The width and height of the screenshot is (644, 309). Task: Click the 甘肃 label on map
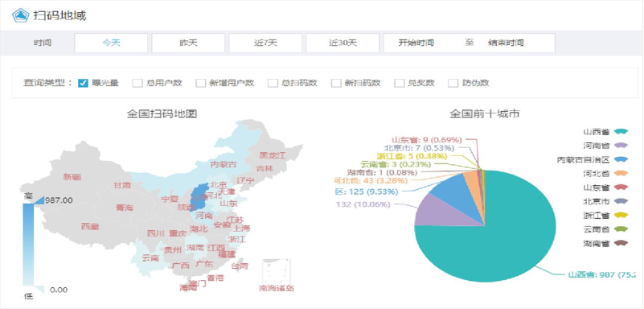click(122, 185)
